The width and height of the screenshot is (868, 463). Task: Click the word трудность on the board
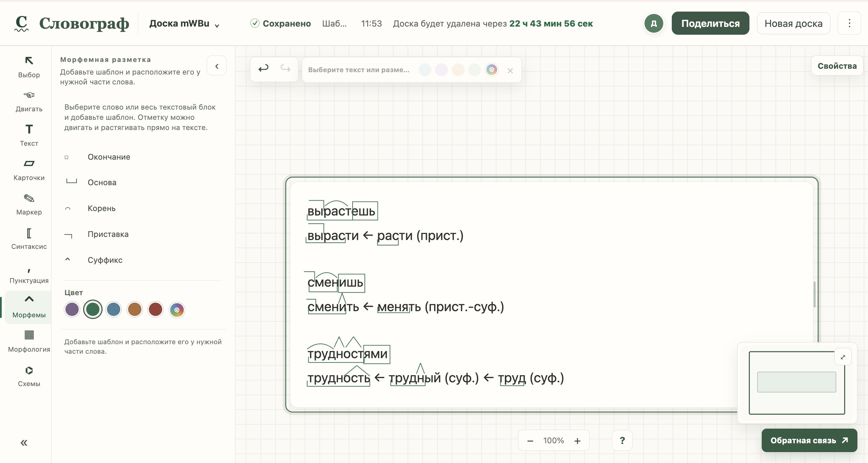pyautogui.click(x=339, y=378)
